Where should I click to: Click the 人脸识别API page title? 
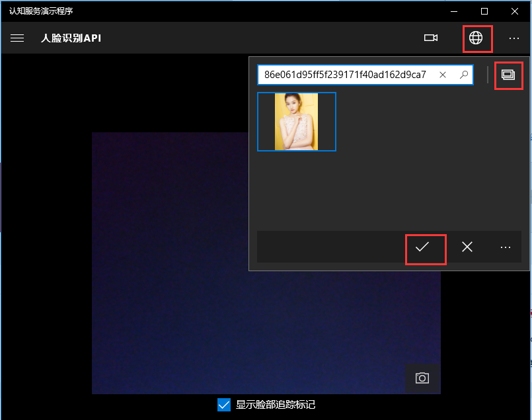tap(71, 38)
